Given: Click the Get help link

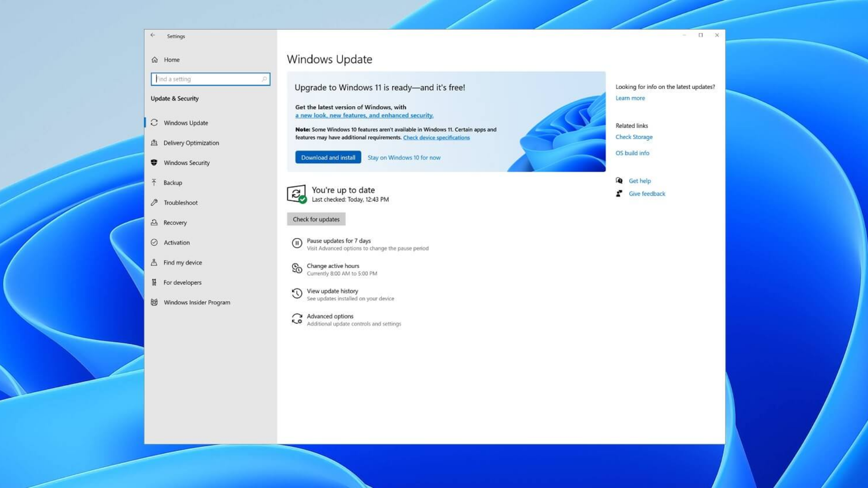Looking at the screenshot, I should point(640,181).
